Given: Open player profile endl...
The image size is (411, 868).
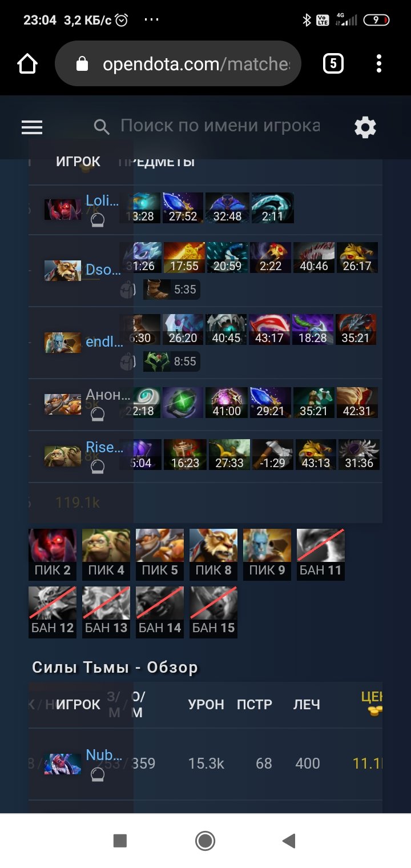Looking at the screenshot, I should (x=104, y=342).
